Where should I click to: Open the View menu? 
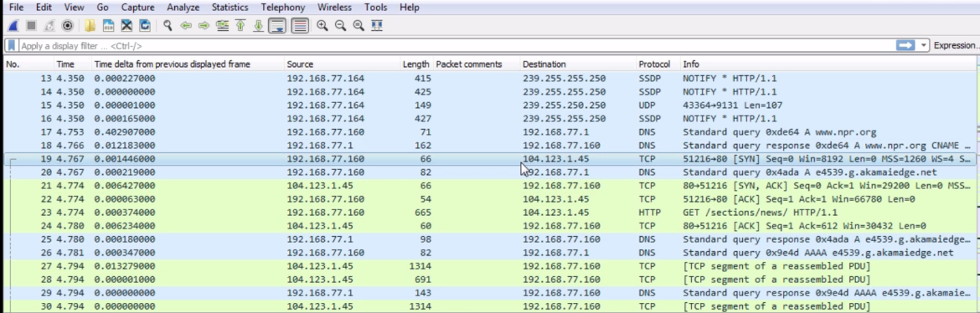pos(74,8)
